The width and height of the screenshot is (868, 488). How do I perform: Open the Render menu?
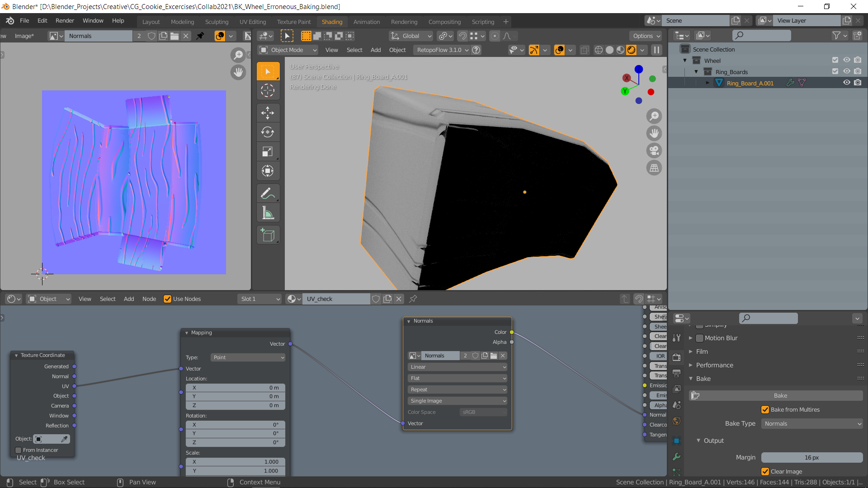[x=65, y=21]
